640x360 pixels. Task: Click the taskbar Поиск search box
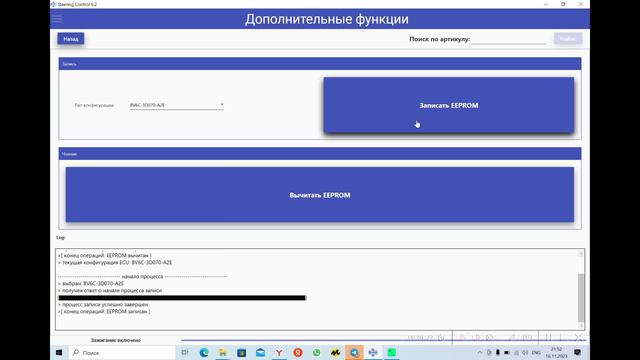click(122, 353)
